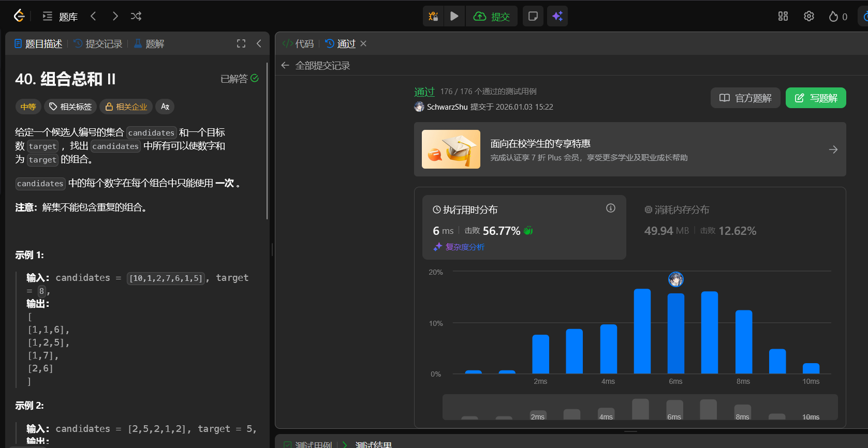The height and width of the screenshot is (448, 868).
Task: Open the settings gear icon
Action: [x=808, y=16]
